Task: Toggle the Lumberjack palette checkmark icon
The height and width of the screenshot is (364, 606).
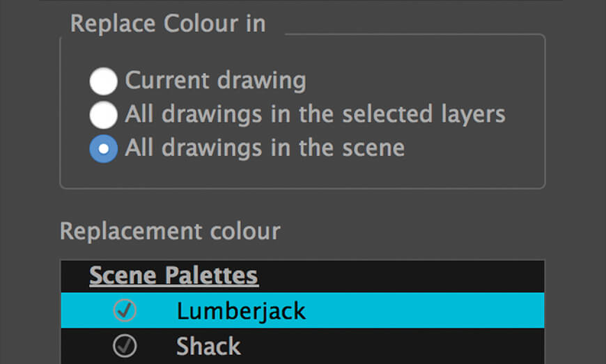Action: [125, 310]
